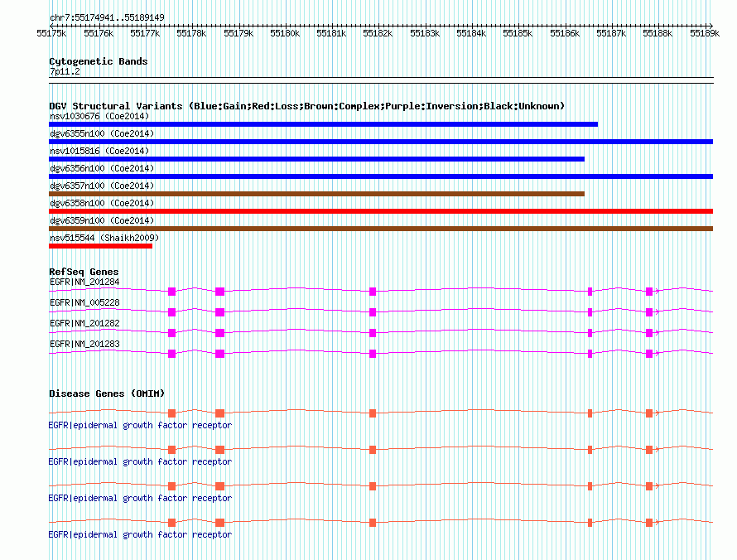Click the 55182k exon of the top OMIM EGFR track
This screenshot has height=560, width=737.
pyautogui.click(x=373, y=413)
